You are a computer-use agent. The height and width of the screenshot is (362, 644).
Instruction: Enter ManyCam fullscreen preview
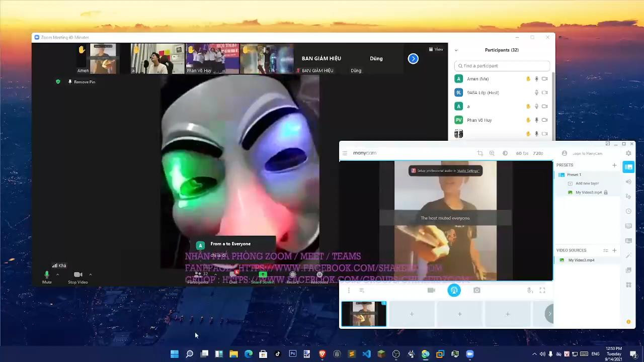point(542,290)
